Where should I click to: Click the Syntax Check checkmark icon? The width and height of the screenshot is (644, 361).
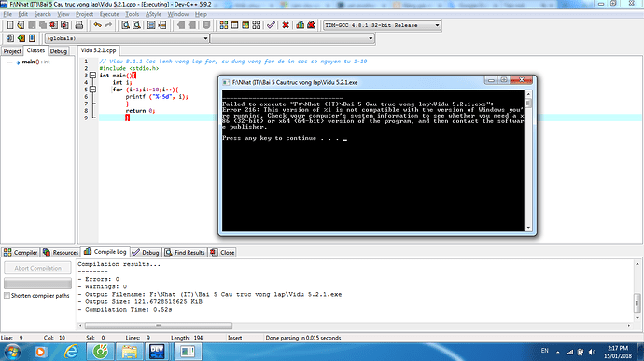[x=271, y=25]
